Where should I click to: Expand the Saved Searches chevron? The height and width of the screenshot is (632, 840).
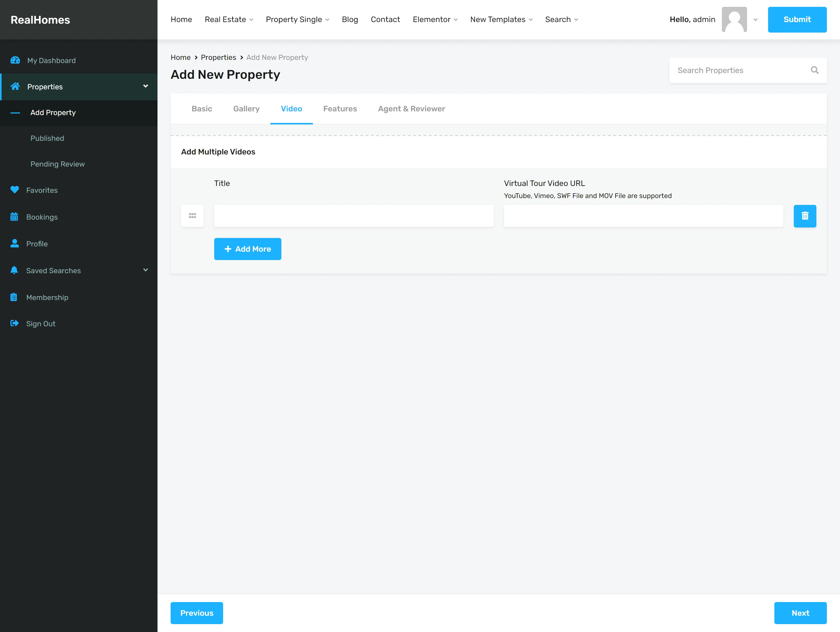pos(145,270)
